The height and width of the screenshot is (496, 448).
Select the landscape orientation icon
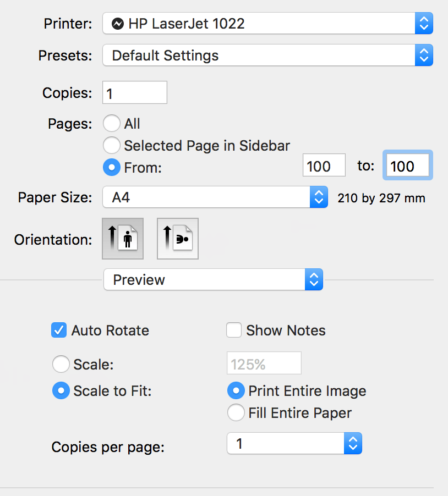[x=177, y=239]
